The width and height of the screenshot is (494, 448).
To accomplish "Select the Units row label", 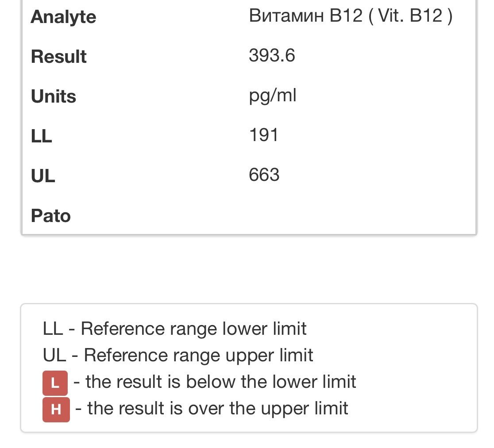I will 53,97.
